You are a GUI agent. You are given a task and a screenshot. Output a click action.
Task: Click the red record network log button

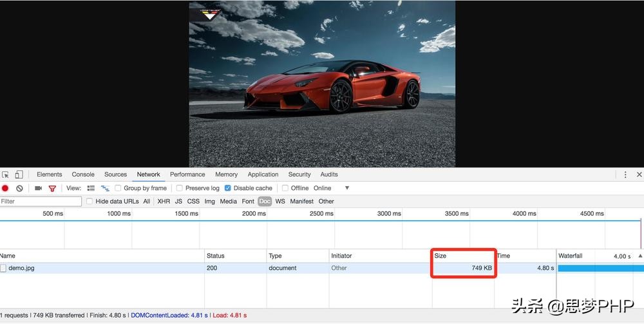tap(5, 188)
